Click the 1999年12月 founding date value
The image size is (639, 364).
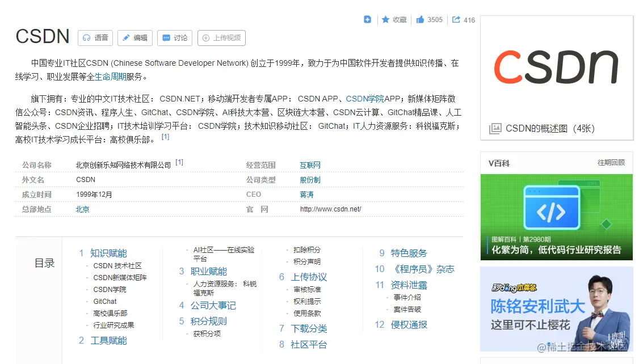[x=94, y=194]
